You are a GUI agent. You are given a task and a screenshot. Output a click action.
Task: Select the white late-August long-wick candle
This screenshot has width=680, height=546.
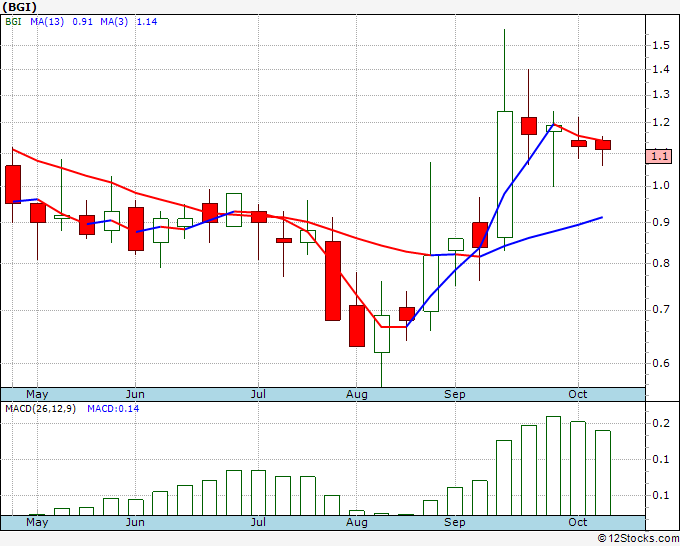431,283
